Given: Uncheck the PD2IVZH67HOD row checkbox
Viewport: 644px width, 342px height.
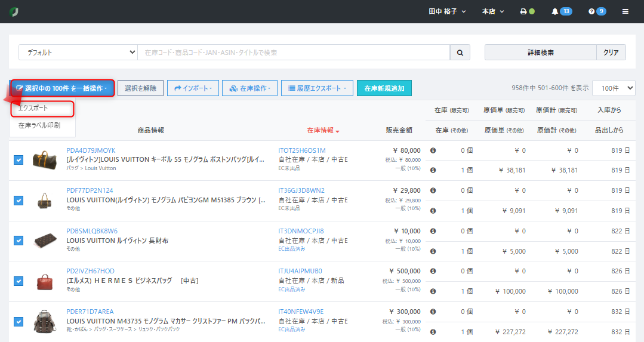Looking at the screenshot, I should [19, 281].
